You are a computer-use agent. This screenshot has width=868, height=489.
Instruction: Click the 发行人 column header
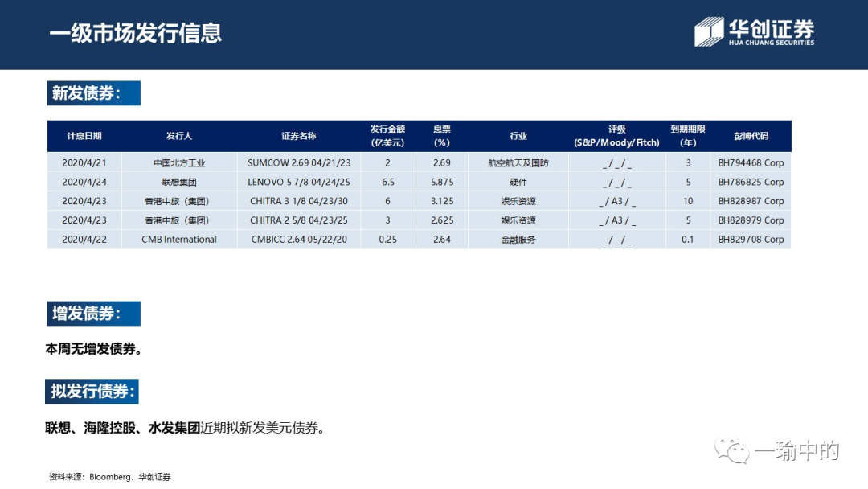pyautogui.click(x=178, y=136)
